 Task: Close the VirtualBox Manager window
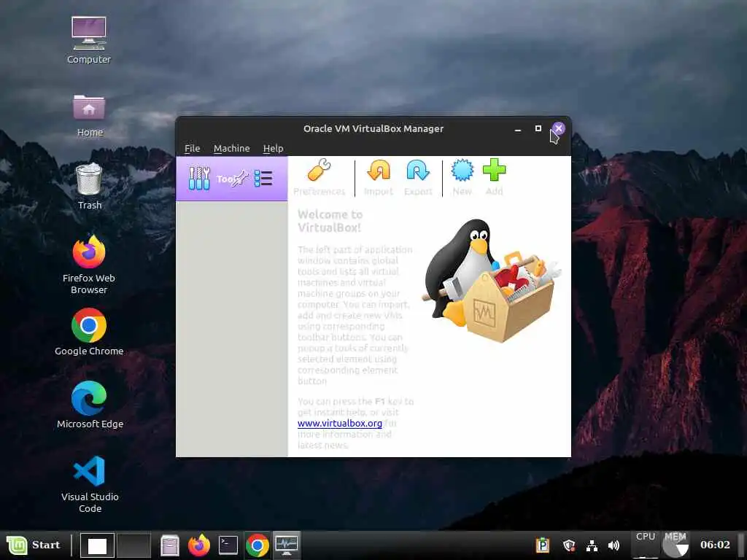558,128
